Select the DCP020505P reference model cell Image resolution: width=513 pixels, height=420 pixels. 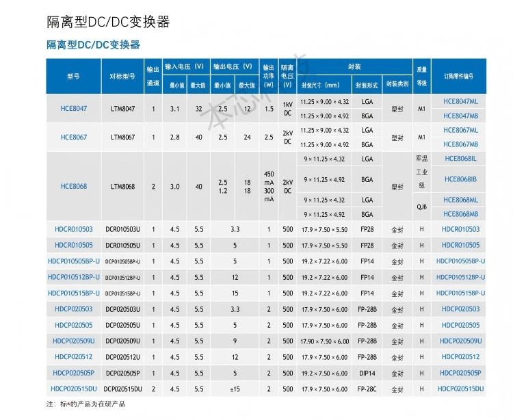(x=122, y=373)
